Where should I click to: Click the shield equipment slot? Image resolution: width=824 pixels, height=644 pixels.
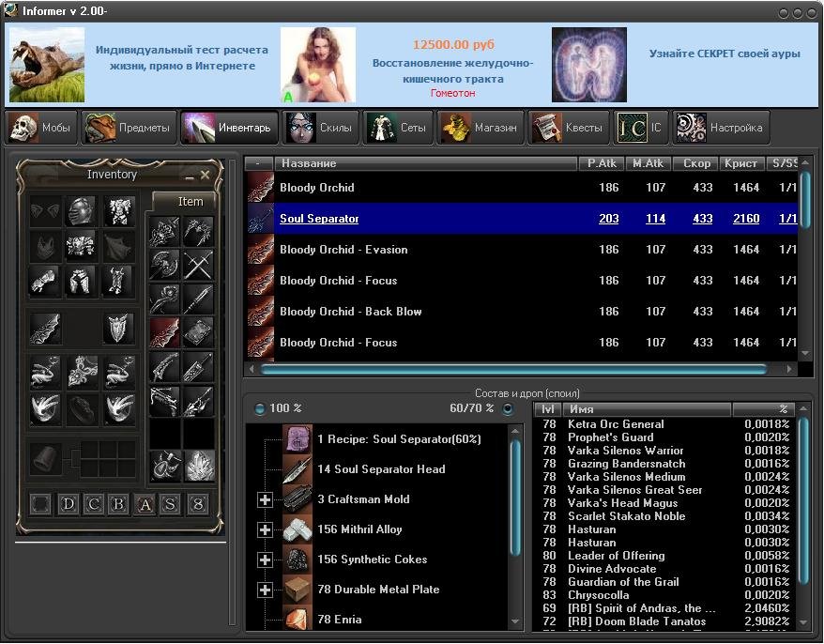[x=118, y=328]
